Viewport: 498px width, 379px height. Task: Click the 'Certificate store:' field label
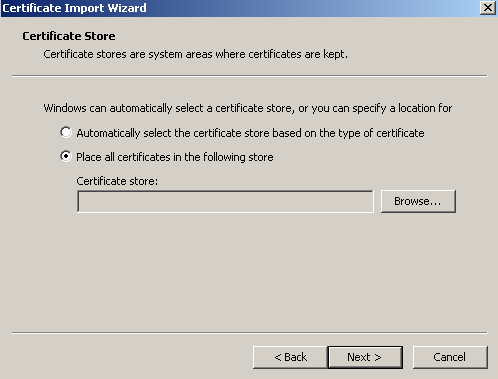[117, 181]
